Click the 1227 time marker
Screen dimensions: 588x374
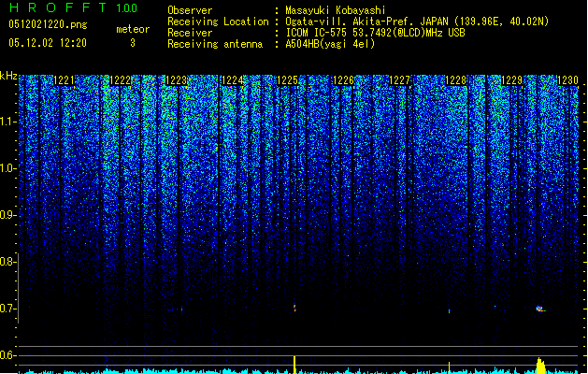(x=400, y=80)
